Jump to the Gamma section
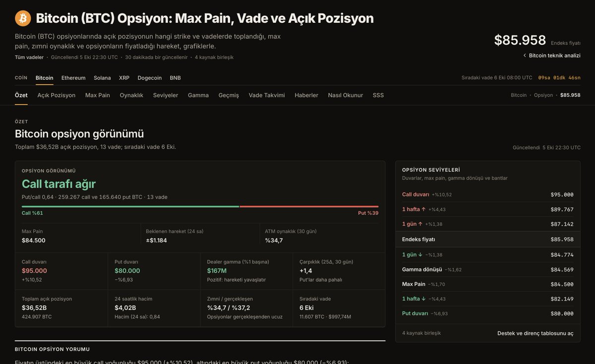Screen dimensions: 595x364 [x=198, y=95]
